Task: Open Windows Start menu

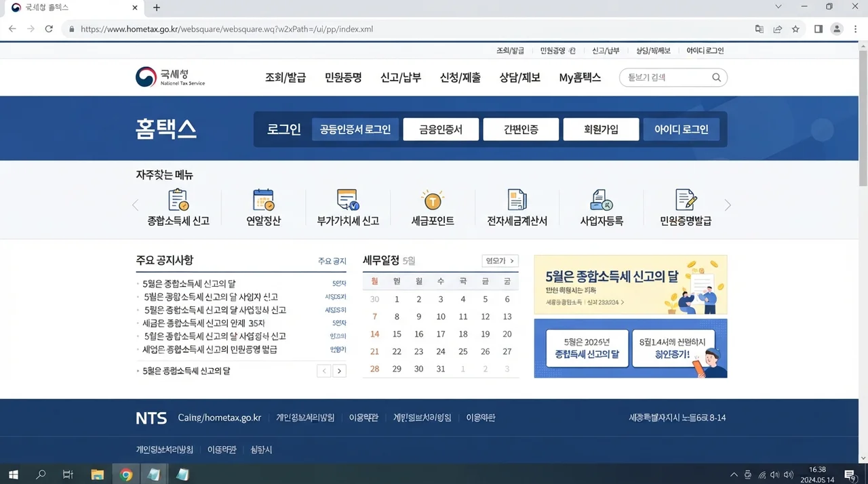Action: (13, 475)
